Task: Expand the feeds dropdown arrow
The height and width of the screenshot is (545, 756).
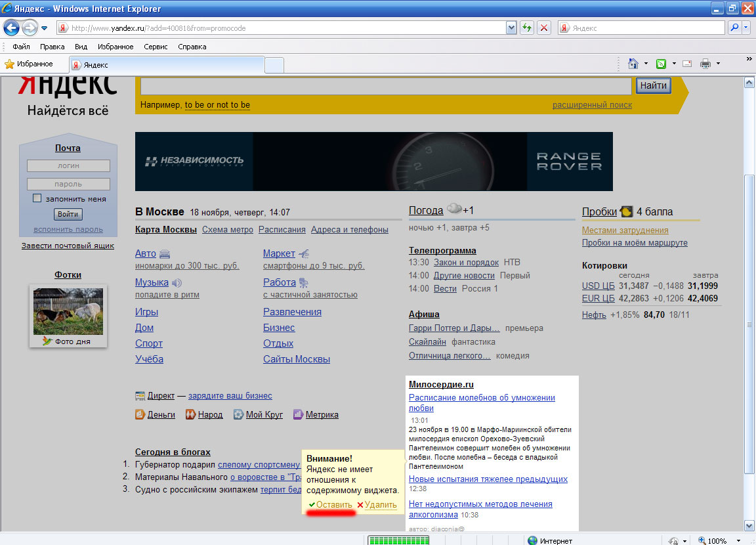Action: 674,64
